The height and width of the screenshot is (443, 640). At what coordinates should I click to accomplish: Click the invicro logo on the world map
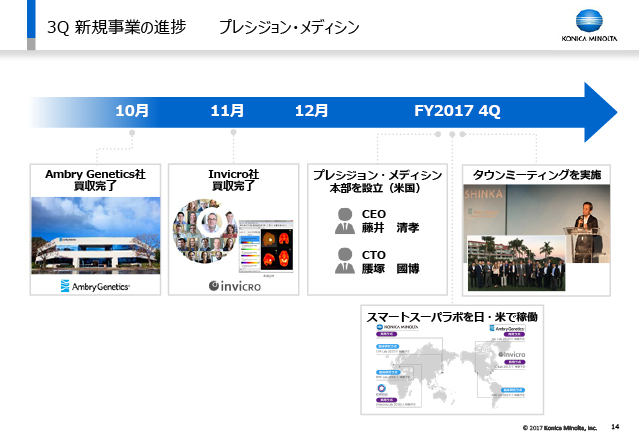point(511,354)
